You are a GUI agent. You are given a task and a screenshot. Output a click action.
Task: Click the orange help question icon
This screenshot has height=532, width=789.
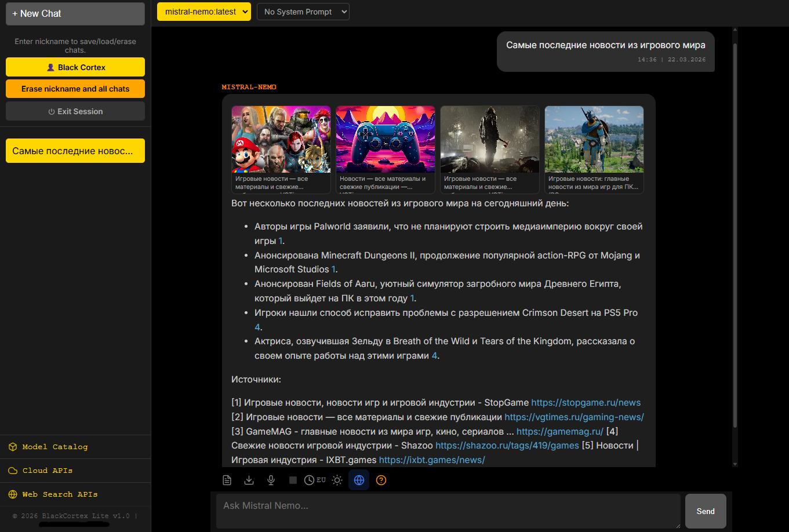click(x=381, y=480)
